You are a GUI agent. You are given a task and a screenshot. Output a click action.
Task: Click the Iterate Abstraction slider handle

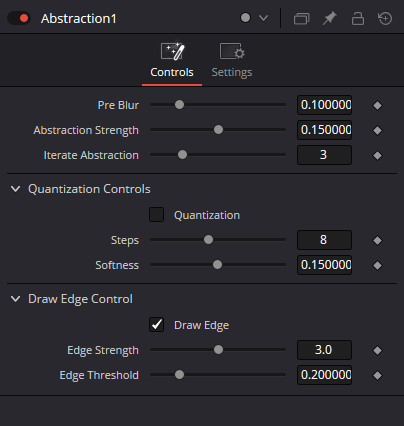[x=182, y=155]
